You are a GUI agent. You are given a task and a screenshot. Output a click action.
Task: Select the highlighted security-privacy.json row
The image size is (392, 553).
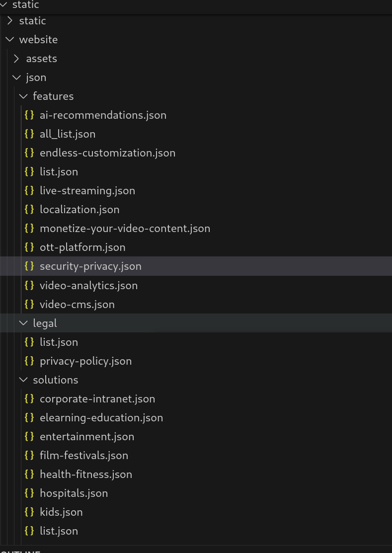tap(90, 266)
